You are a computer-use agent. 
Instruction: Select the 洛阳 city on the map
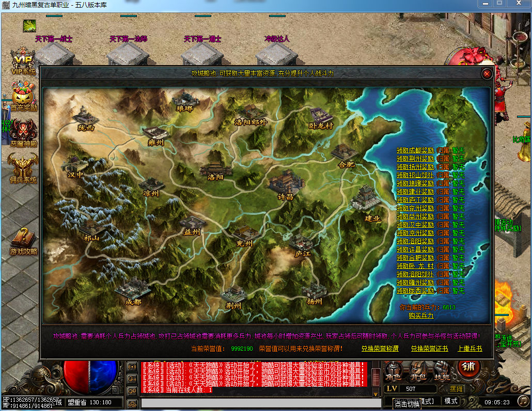[x=215, y=171]
